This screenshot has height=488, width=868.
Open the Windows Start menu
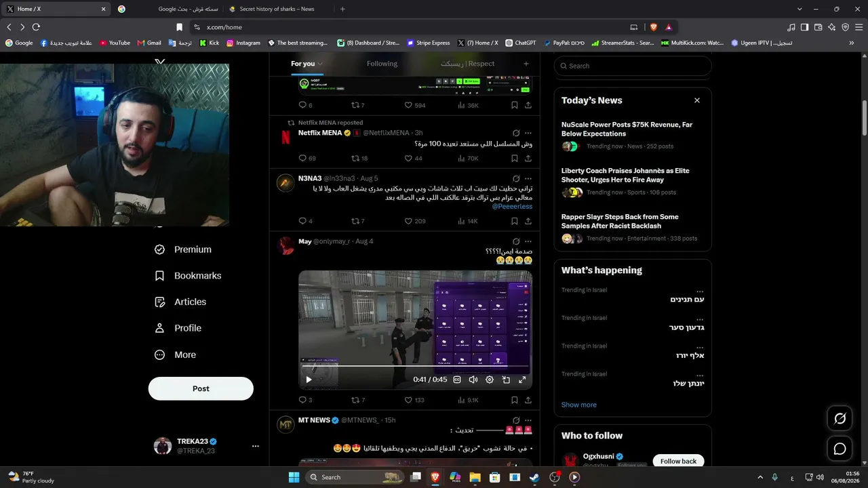[294, 477]
